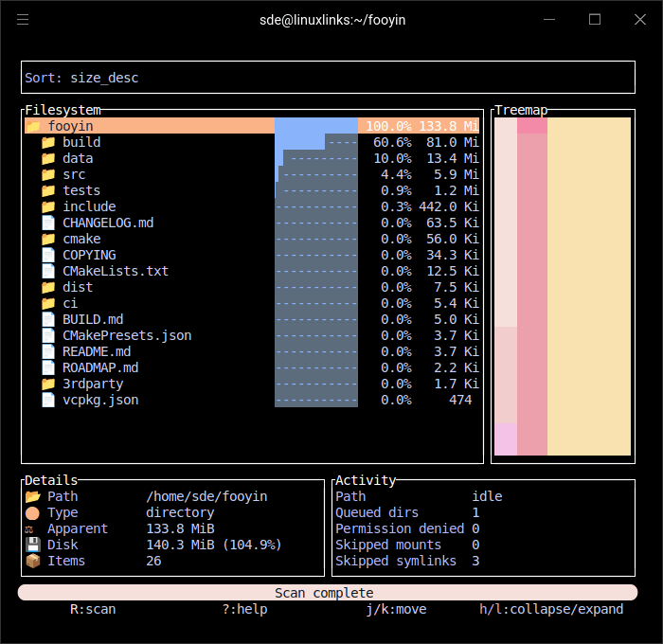Click the ?:help shortcut hint
The height and width of the screenshot is (644, 663).
tap(244, 609)
